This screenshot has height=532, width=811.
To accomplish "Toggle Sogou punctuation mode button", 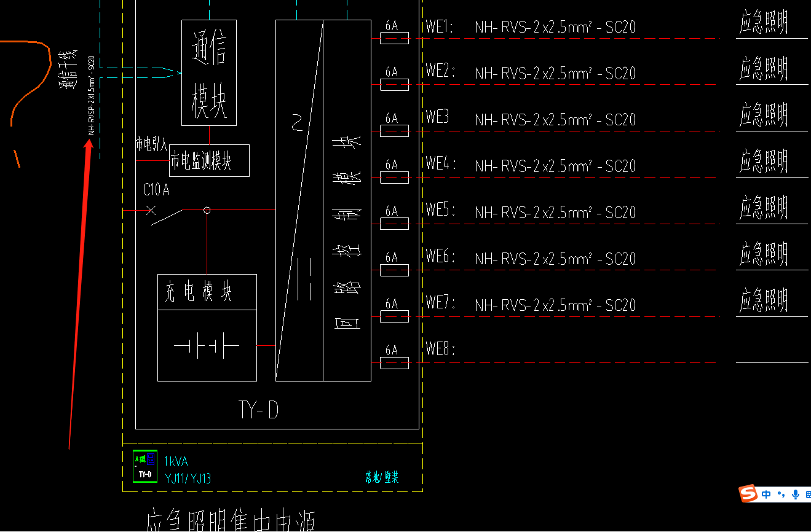I will [781, 494].
